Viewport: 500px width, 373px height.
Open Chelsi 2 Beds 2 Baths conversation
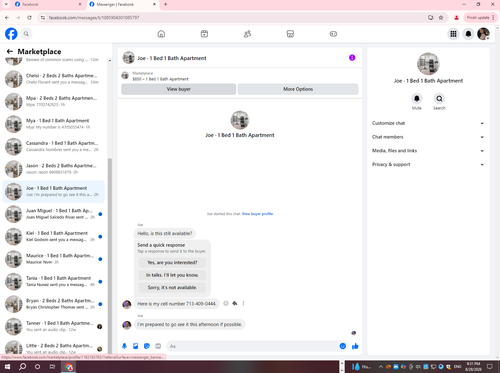point(53,79)
